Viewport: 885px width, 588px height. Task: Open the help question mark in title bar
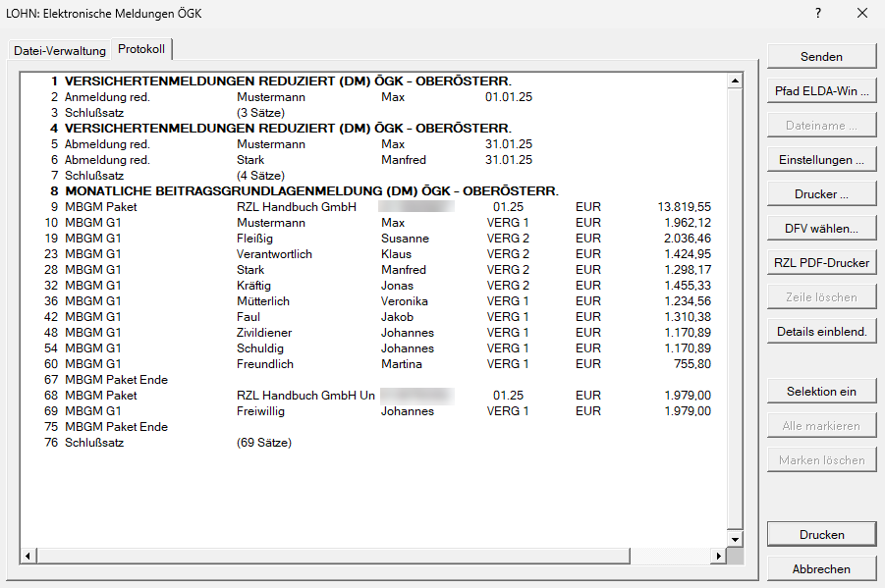[x=817, y=13]
